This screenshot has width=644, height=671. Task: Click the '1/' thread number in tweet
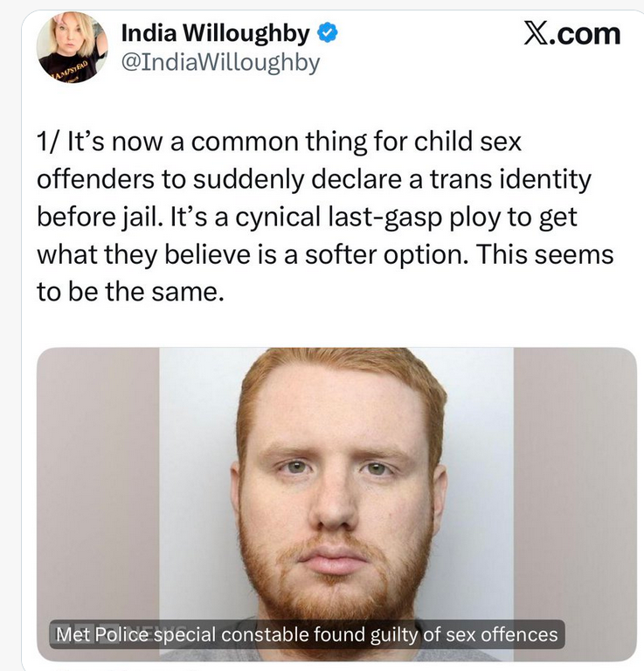click(x=48, y=142)
